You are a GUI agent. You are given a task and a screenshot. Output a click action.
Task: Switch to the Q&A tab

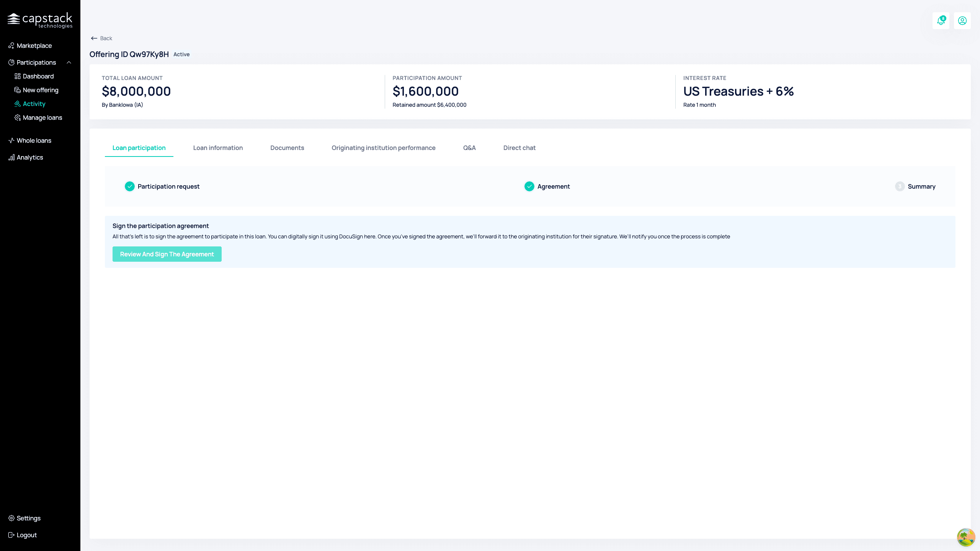click(x=469, y=148)
